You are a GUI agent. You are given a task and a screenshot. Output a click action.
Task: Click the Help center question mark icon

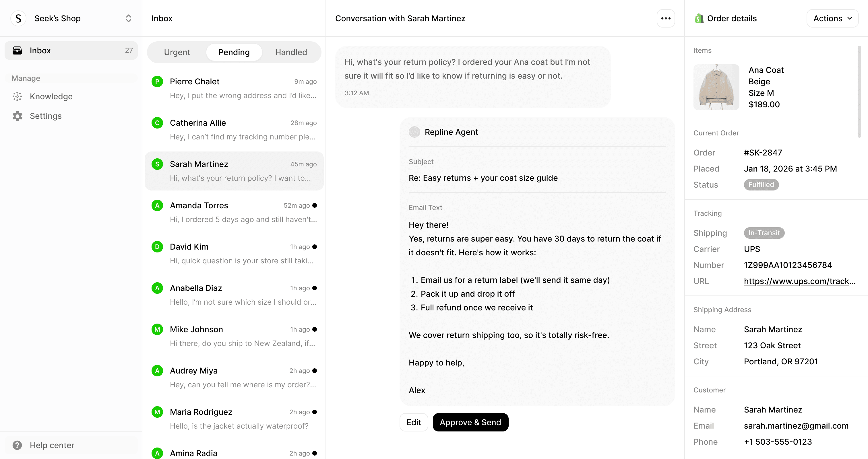[x=17, y=445]
